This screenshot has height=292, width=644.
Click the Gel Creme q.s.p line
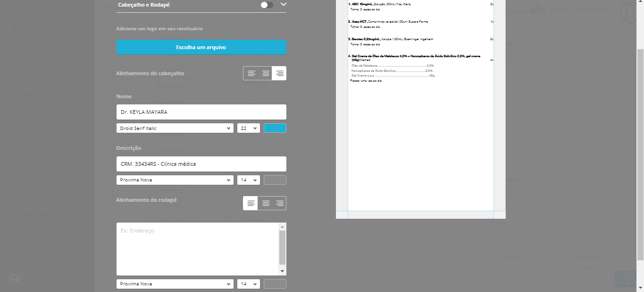point(393,75)
